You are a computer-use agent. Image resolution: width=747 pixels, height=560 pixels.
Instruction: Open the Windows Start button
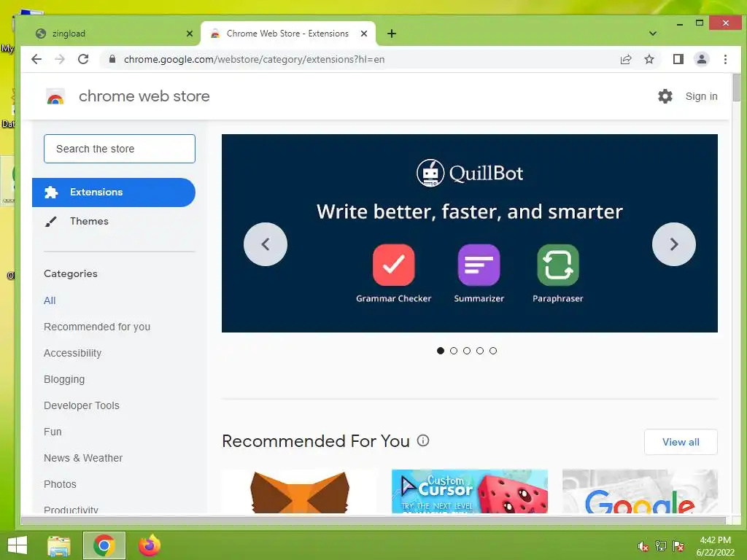click(x=18, y=545)
